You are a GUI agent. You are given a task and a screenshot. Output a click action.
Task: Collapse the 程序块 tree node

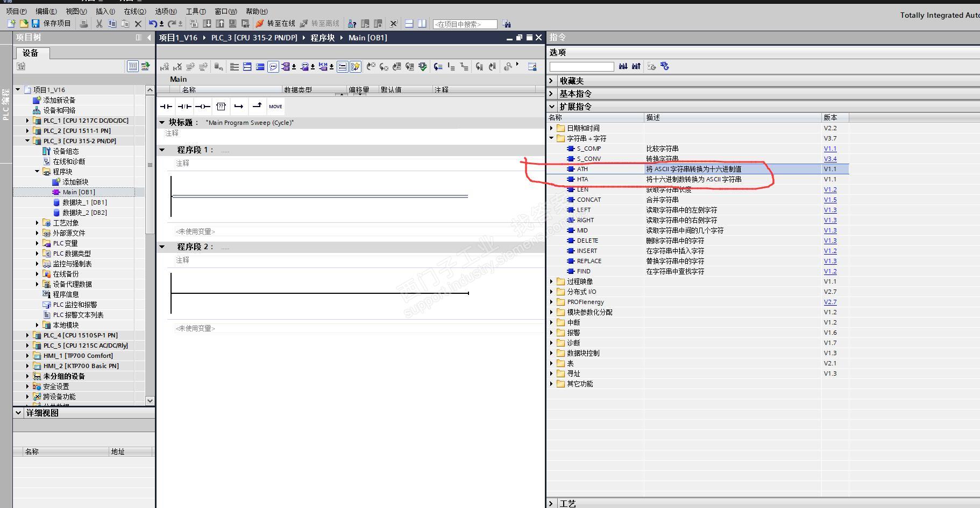pos(37,172)
